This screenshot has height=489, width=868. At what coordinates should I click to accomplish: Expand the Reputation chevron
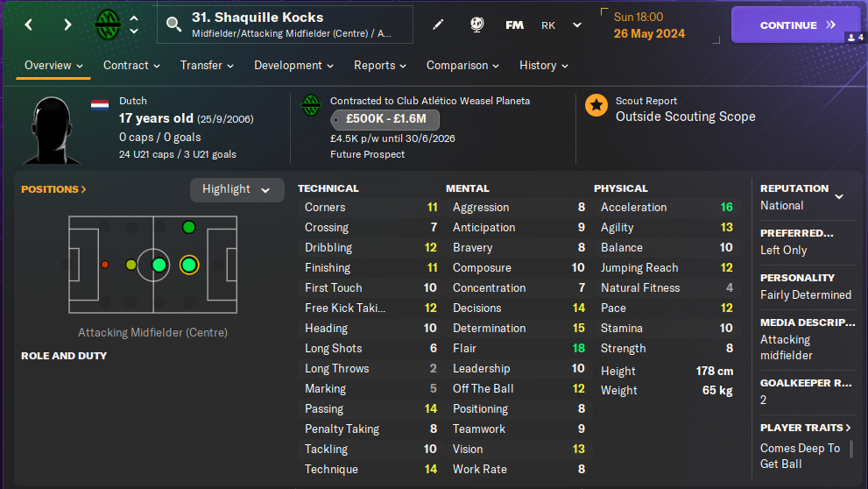[839, 196]
